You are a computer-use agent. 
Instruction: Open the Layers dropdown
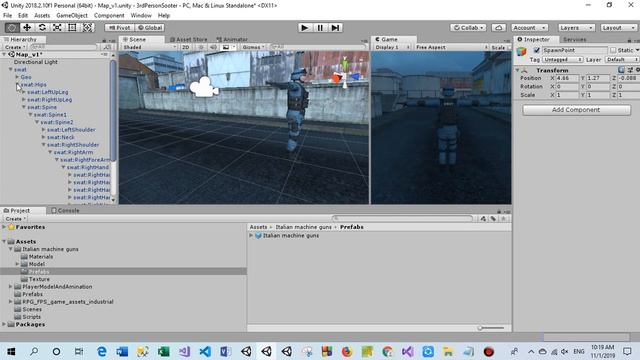pyautogui.click(x=576, y=28)
